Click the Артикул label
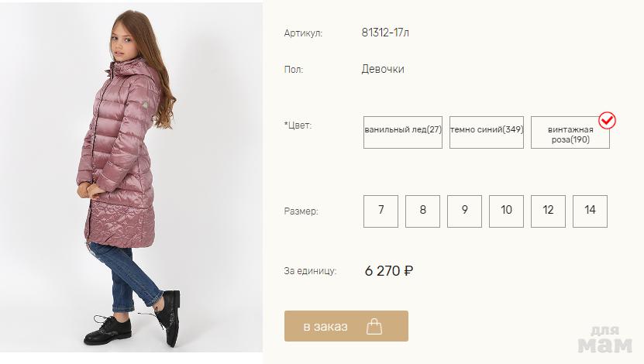 [303, 33]
